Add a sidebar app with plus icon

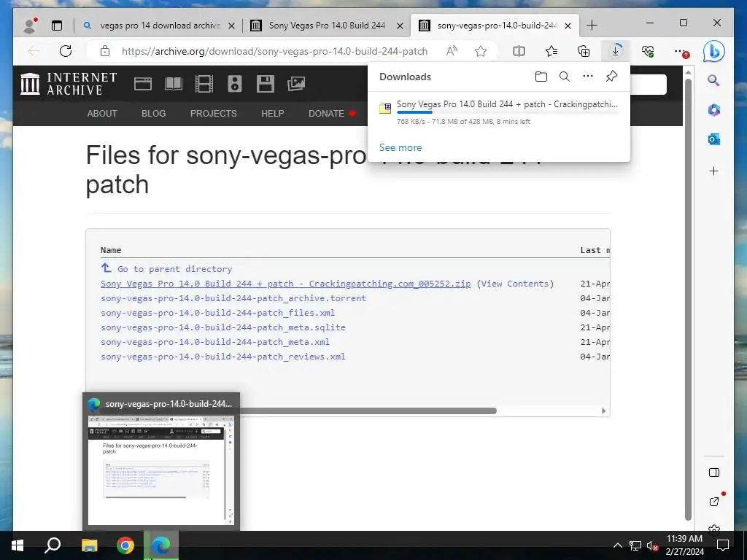713,171
